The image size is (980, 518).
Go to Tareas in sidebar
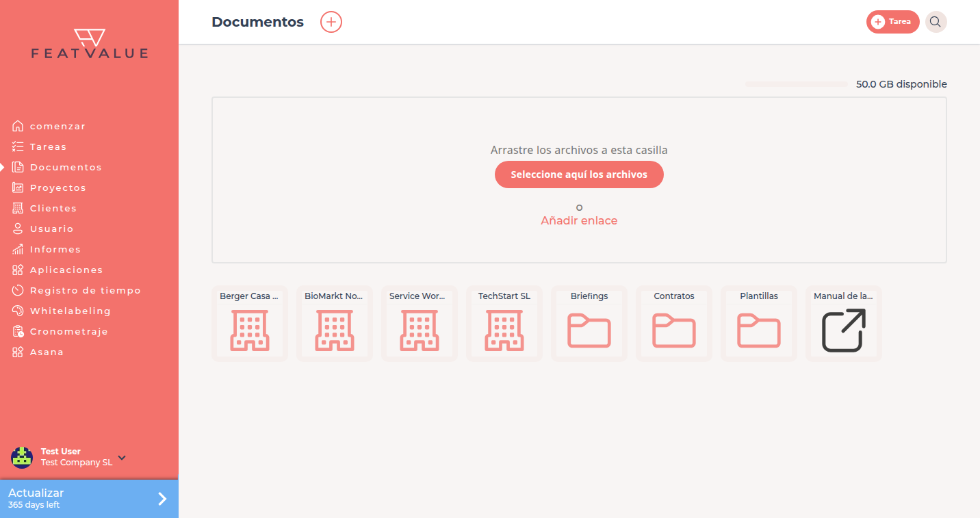(x=48, y=146)
